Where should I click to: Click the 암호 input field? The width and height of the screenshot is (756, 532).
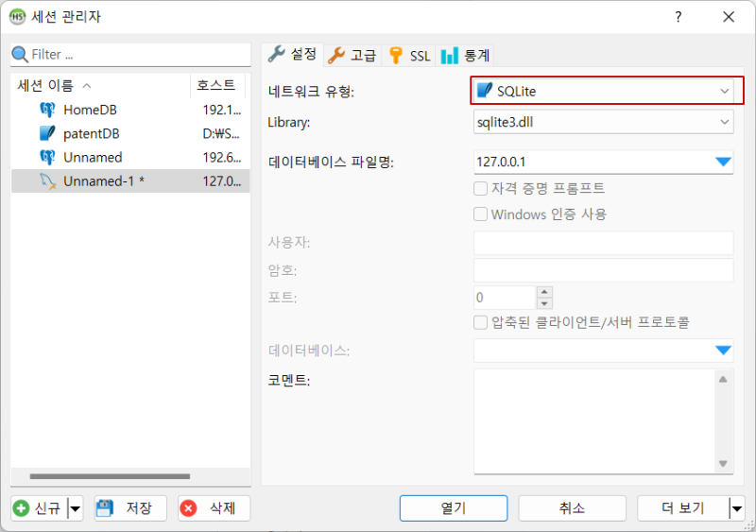click(604, 270)
